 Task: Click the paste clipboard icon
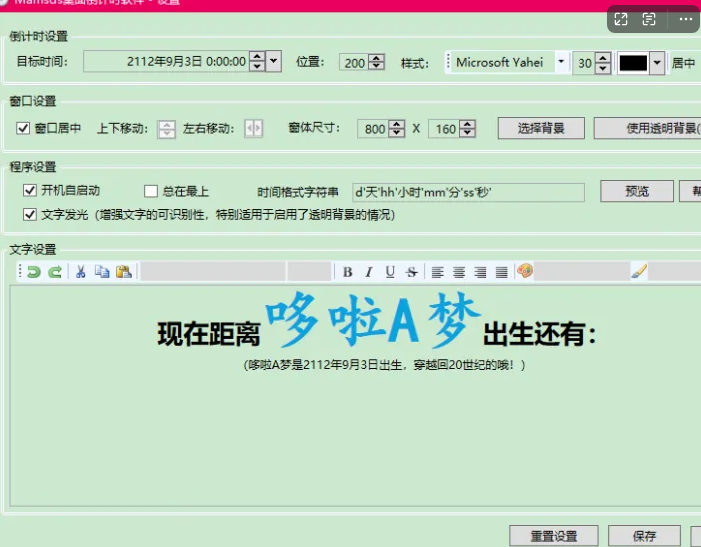pyautogui.click(x=123, y=272)
